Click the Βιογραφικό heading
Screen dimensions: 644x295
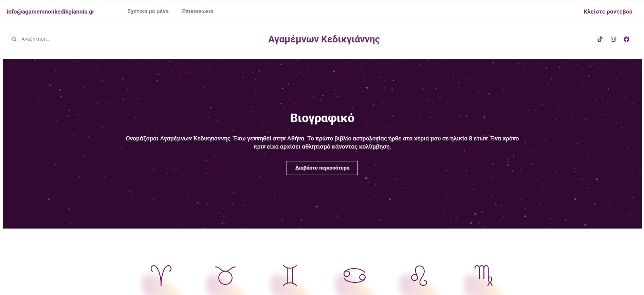click(322, 118)
